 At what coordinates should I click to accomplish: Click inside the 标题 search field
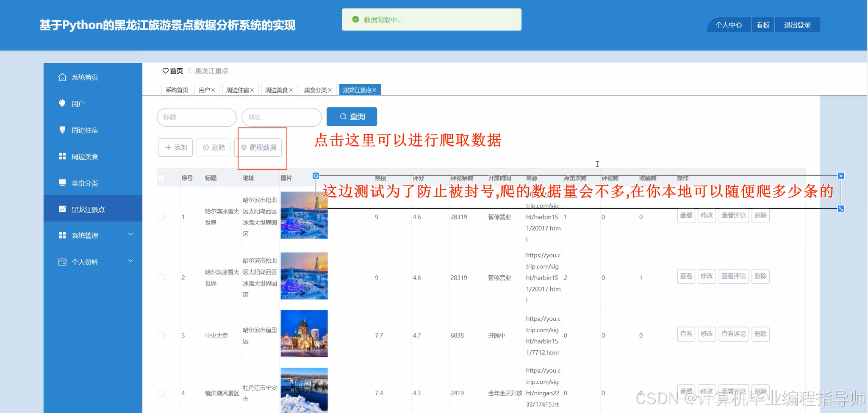(196, 117)
